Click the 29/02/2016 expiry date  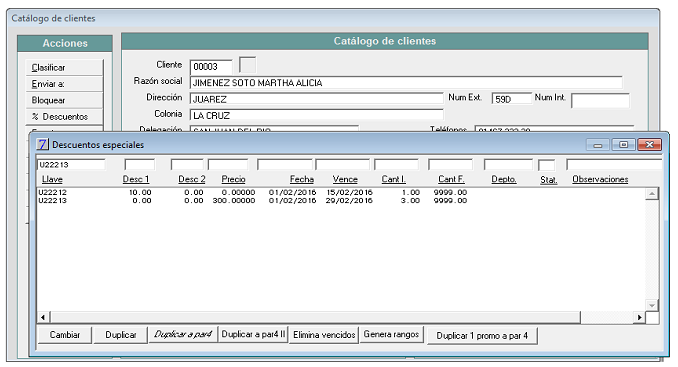point(349,201)
